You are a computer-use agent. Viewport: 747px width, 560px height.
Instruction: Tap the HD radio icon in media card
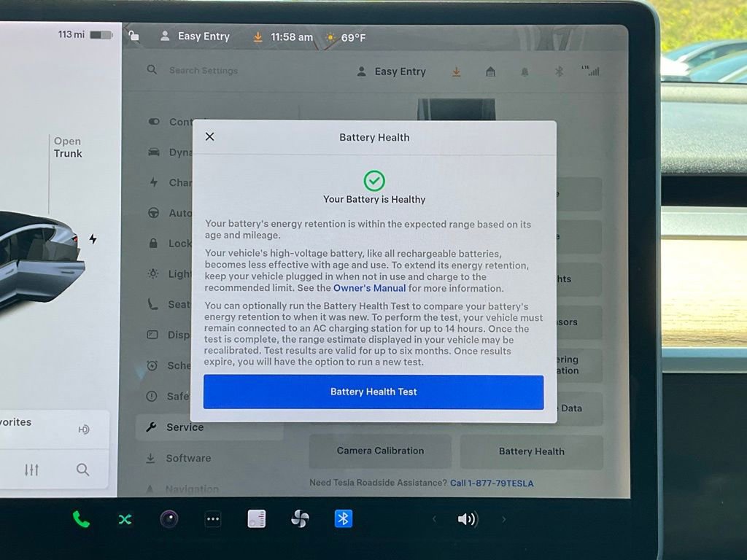pos(83,429)
